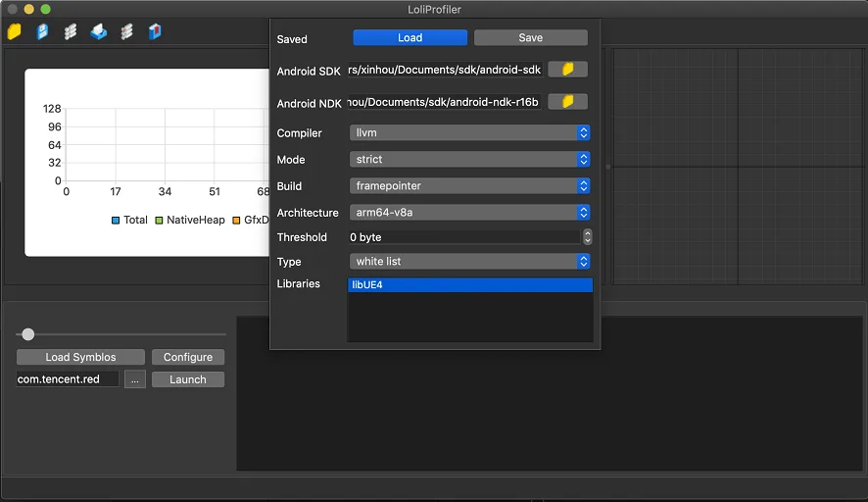Open file with the yellow folder toolbar icon

15,31
